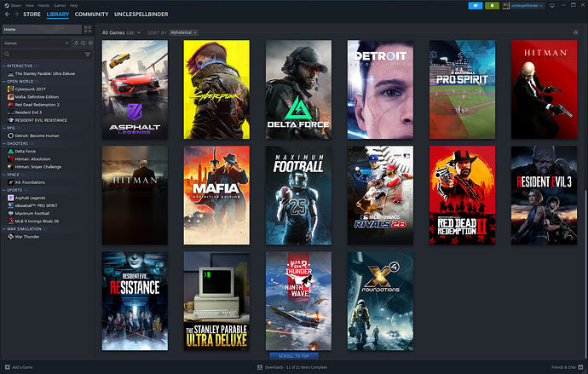This screenshot has height=374, width=588.
Task: Select Hitman: Absolution in sidebar
Action: [x=29, y=159]
